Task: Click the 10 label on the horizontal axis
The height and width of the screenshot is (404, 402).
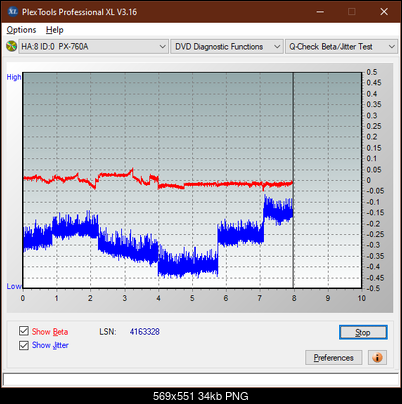Action: [361, 298]
